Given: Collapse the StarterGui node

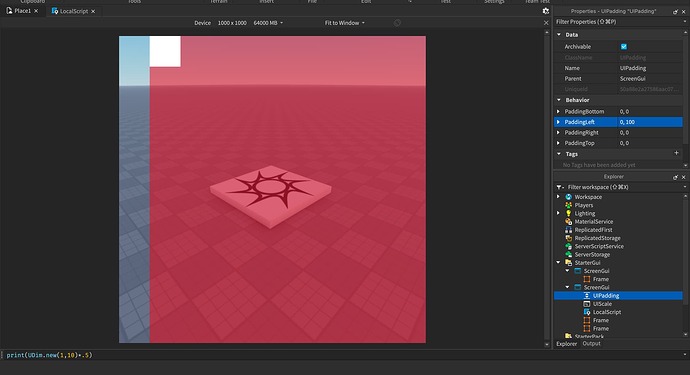Looking at the screenshot, I should (x=558, y=262).
